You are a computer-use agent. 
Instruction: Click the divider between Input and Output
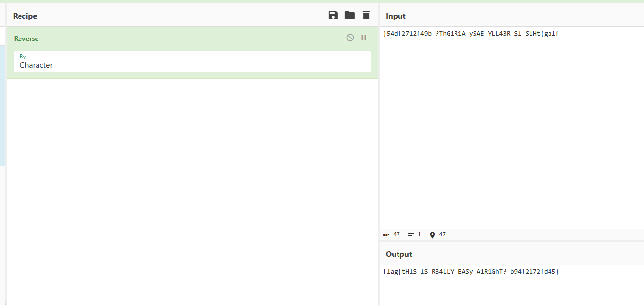click(x=511, y=241)
